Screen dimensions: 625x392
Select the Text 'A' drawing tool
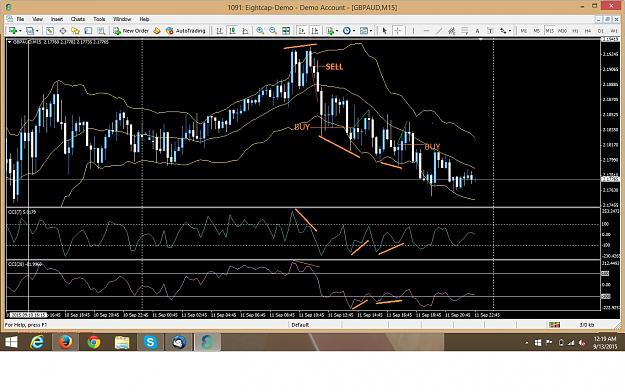pyautogui.click(x=477, y=31)
